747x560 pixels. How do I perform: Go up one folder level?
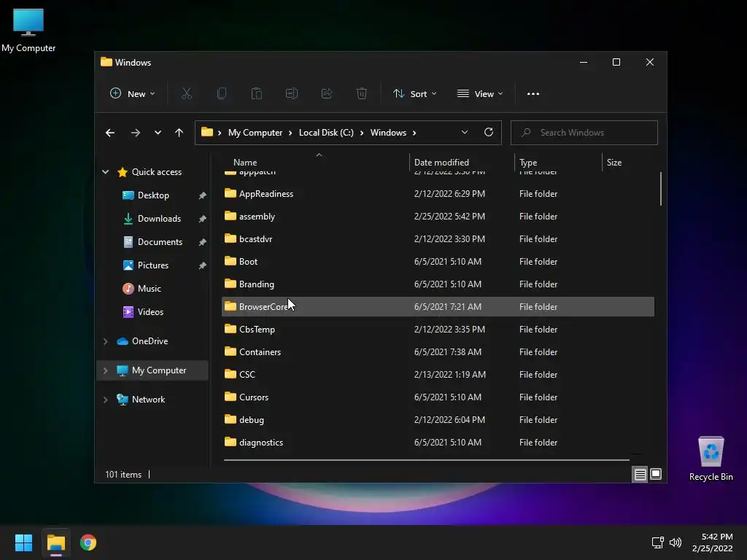(179, 133)
